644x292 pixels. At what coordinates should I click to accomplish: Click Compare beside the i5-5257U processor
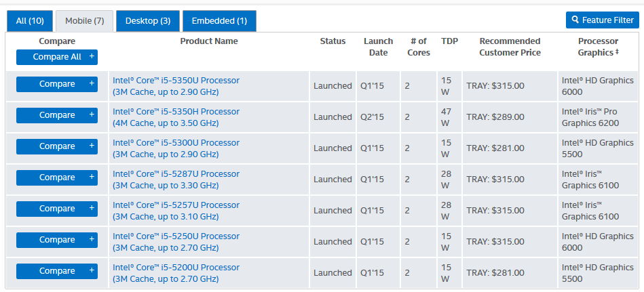pyautogui.click(x=57, y=209)
